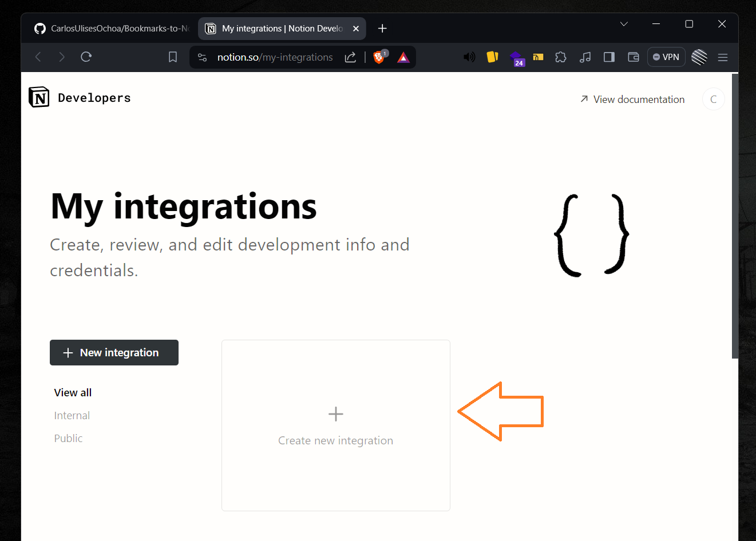Open the purple extension with badge 24
The height and width of the screenshot is (541, 756).
[517, 58]
